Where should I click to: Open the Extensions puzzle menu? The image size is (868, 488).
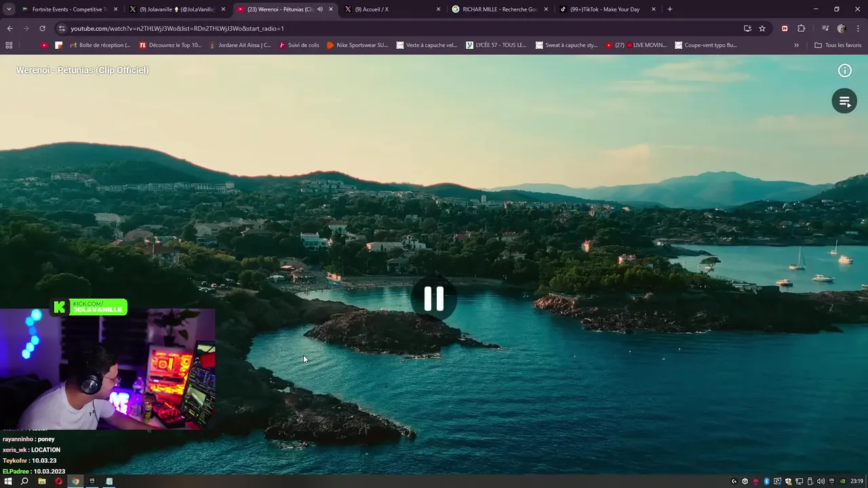802,28
